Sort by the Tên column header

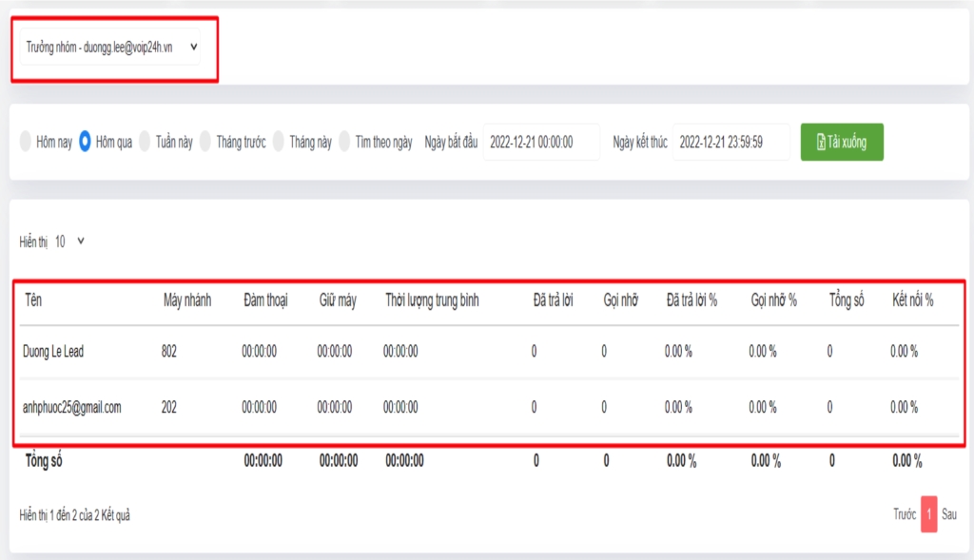point(34,300)
